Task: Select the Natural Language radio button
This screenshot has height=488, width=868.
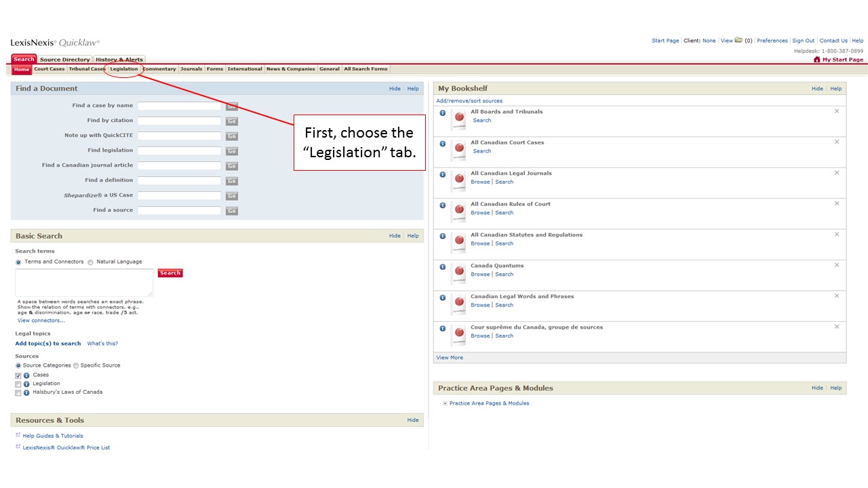Action: (x=90, y=262)
